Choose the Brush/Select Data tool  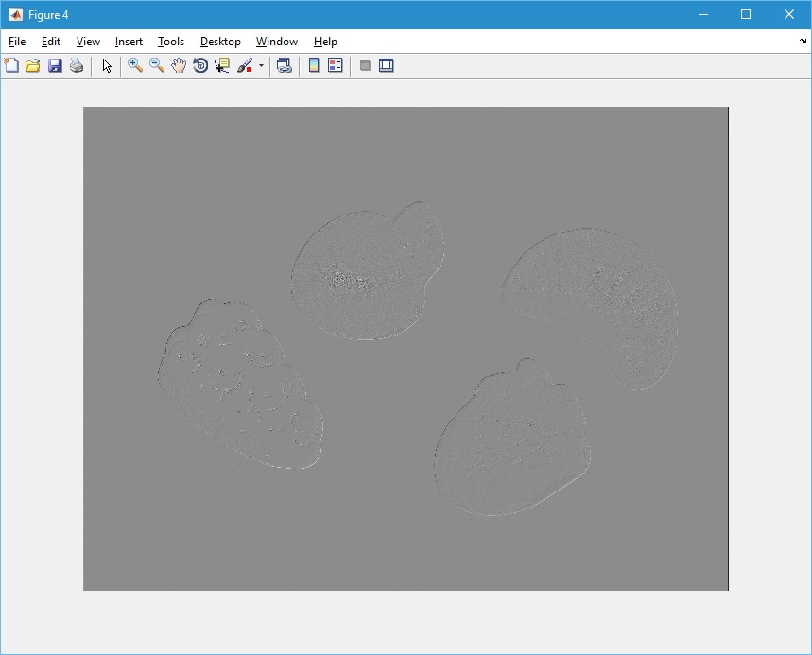pyautogui.click(x=244, y=65)
